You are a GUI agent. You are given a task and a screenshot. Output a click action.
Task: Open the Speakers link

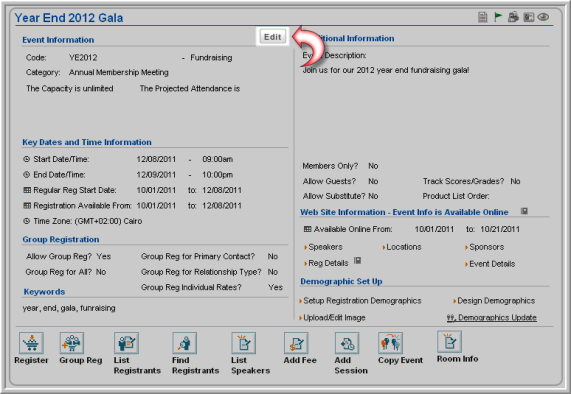click(x=325, y=247)
